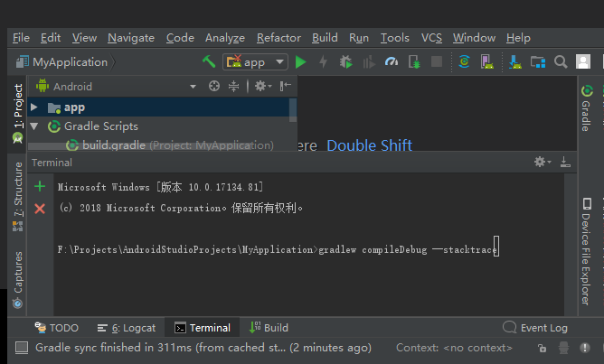This screenshot has height=364, width=604.
Task: Open the 6: Logcat tab
Action: tap(127, 328)
